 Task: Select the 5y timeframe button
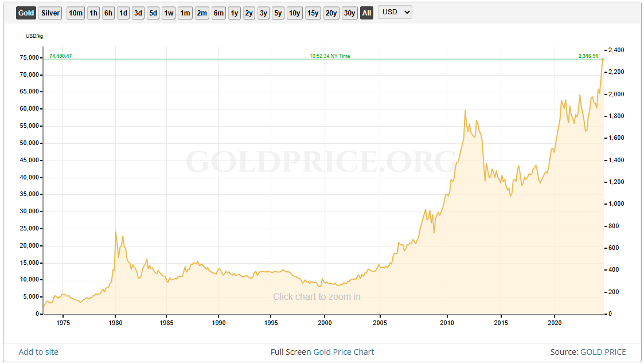(x=278, y=12)
